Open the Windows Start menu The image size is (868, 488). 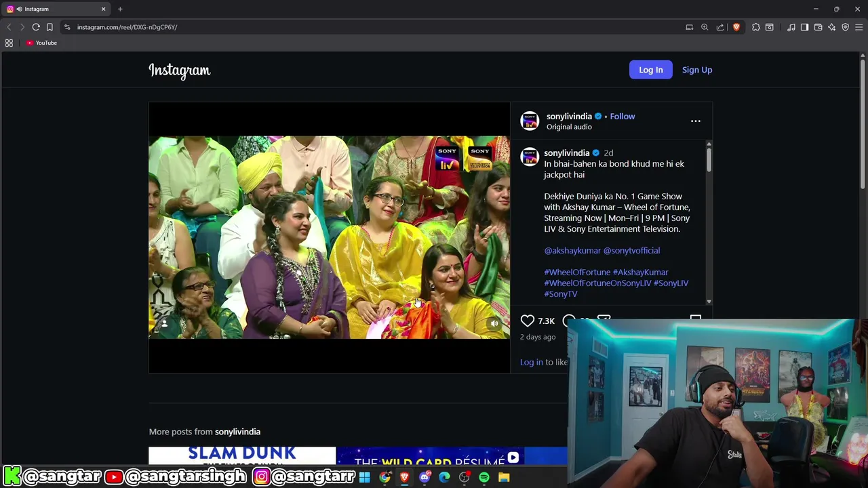tap(365, 477)
